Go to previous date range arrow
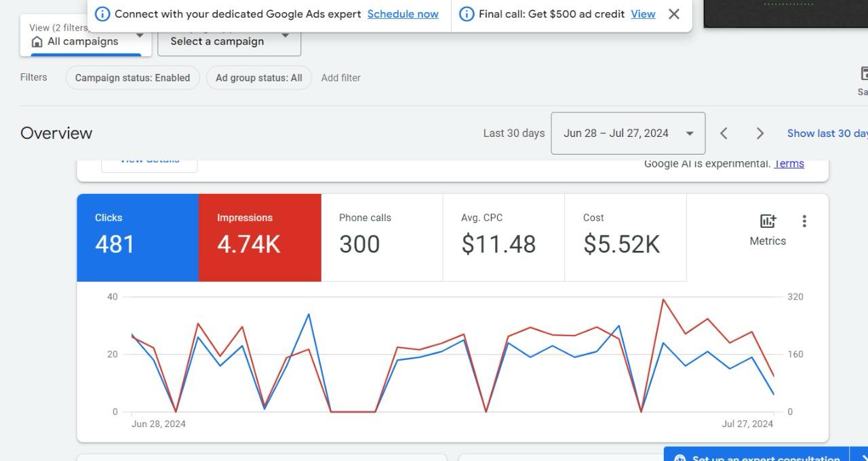Screen dimensions: 868x461 [x=724, y=134]
